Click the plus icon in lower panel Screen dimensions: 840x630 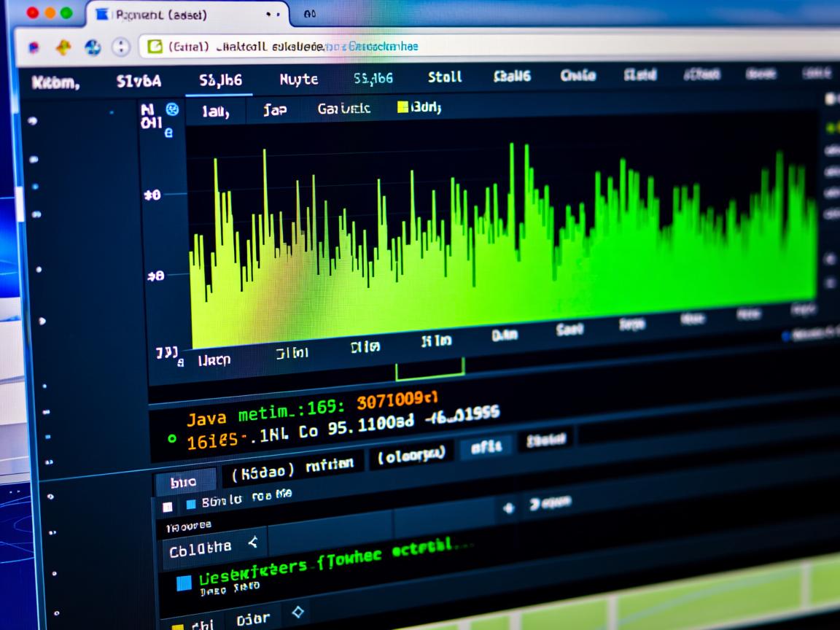(x=509, y=507)
